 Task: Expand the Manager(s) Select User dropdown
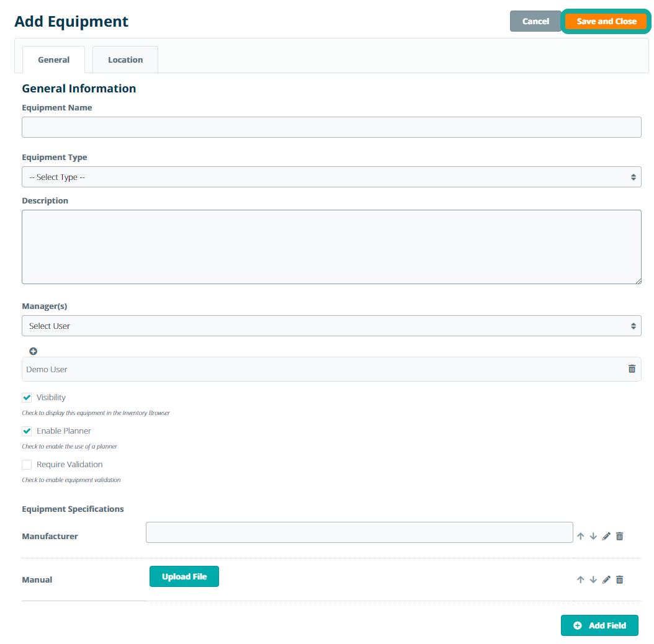point(331,326)
